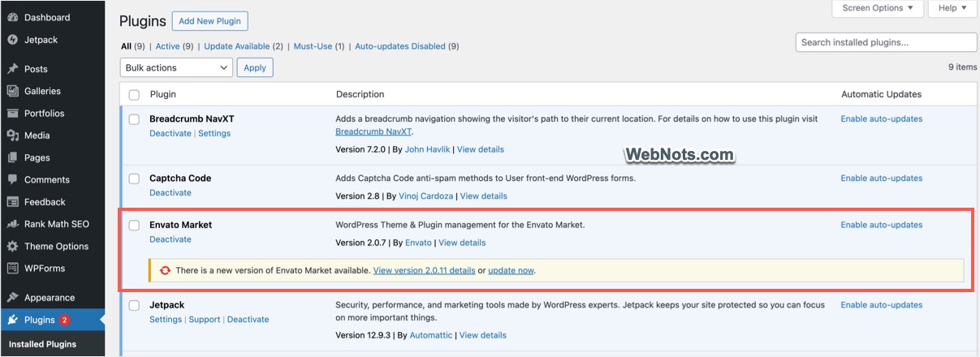
Task: Expand the Help dropdown tab
Action: click(952, 8)
